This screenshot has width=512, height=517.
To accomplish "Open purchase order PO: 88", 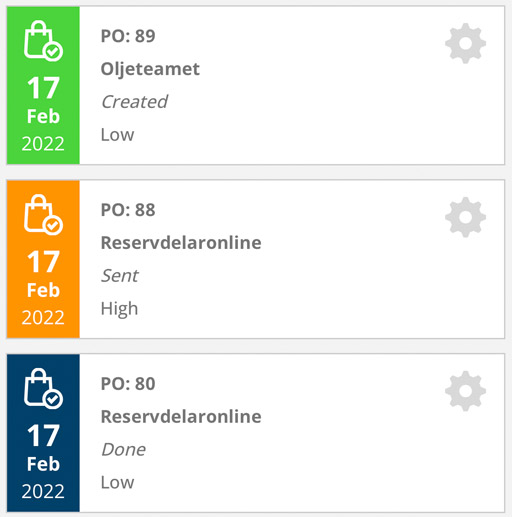I will point(128,210).
